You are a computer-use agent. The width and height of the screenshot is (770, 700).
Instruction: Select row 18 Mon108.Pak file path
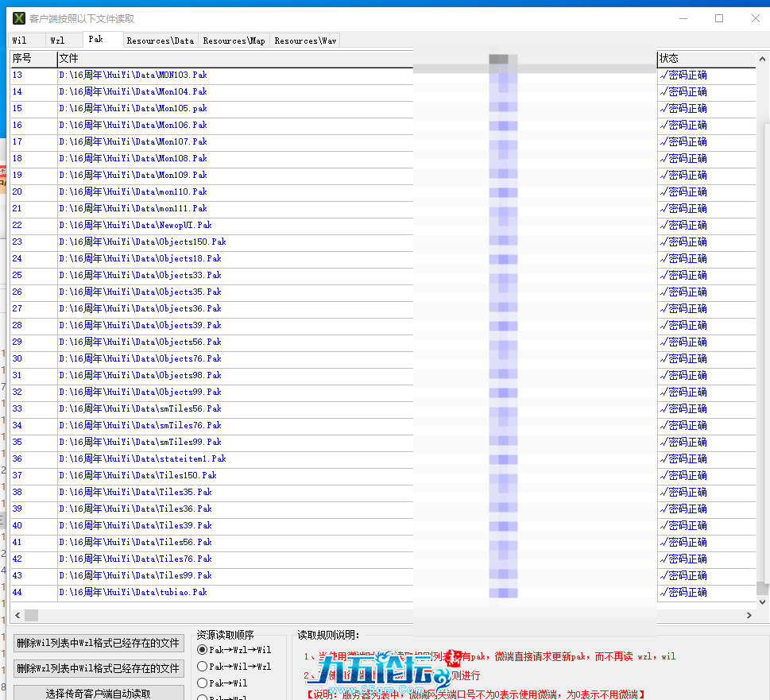133,159
